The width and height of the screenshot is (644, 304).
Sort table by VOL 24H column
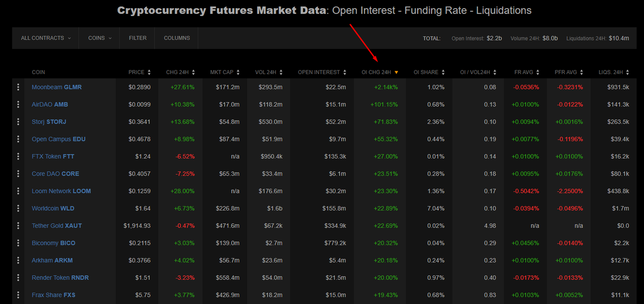coord(269,72)
